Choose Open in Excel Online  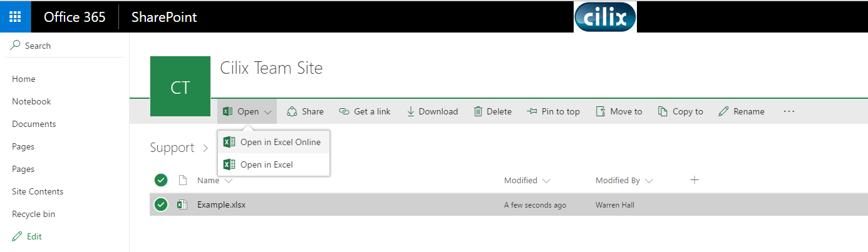click(273, 142)
